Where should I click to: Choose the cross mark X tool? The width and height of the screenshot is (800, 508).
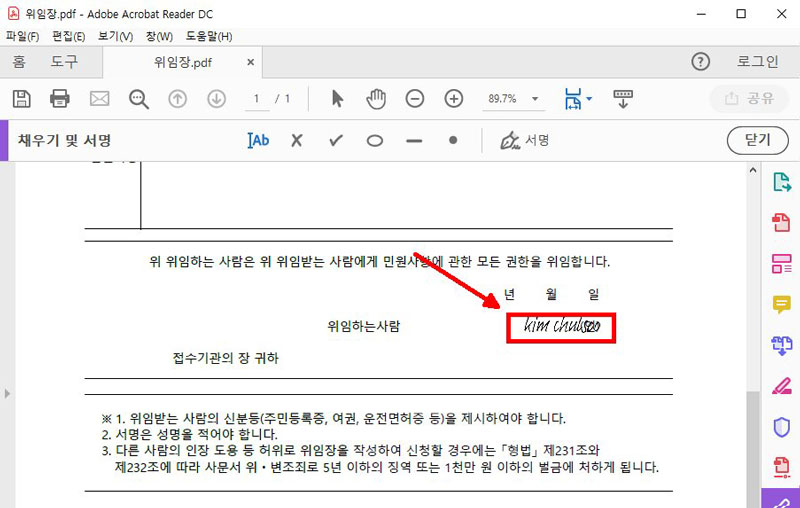(x=297, y=140)
